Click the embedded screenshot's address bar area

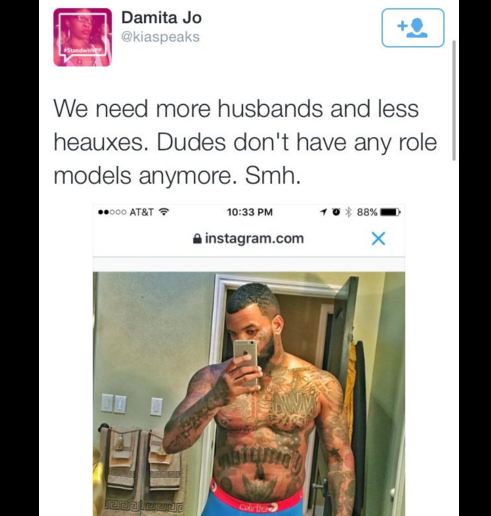[249, 239]
